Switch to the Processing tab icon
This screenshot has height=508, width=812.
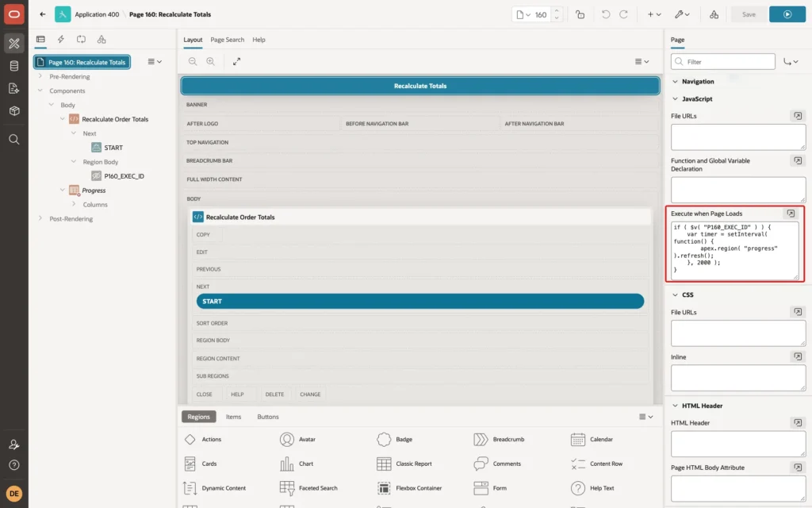point(81,40)
